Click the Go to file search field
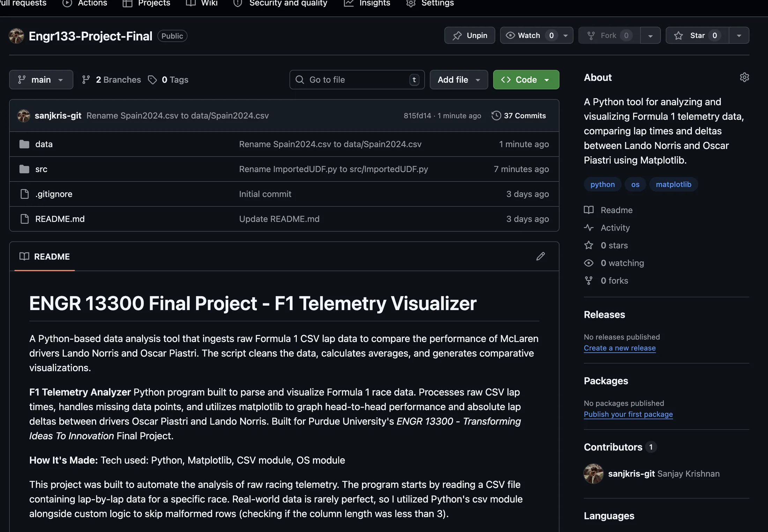This screenshot has width=768, height=532. [x=357, y=80]
